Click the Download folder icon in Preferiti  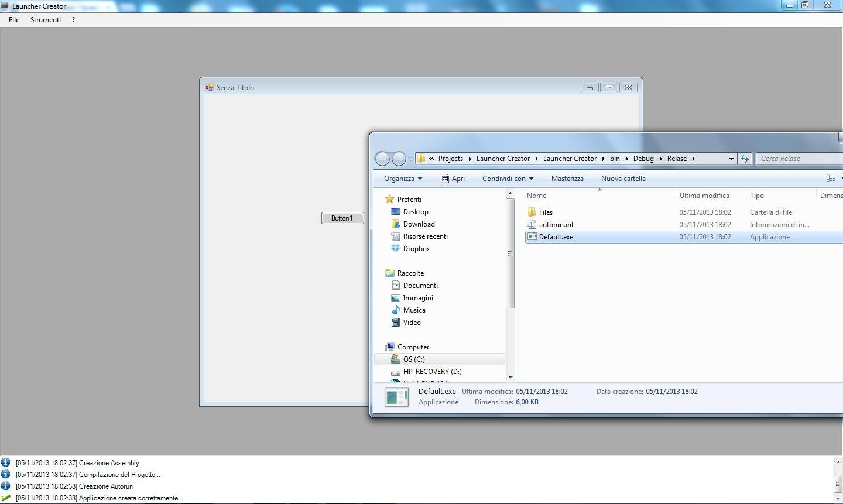396,224
